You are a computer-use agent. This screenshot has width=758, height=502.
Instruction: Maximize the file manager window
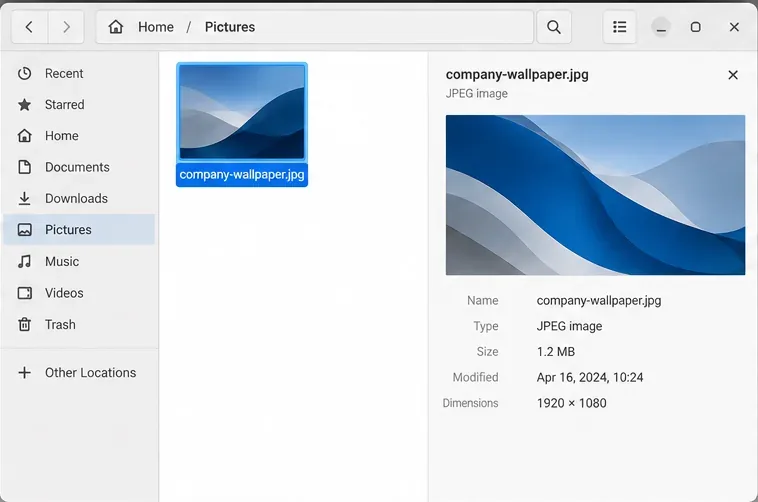(x=695, y=27)
